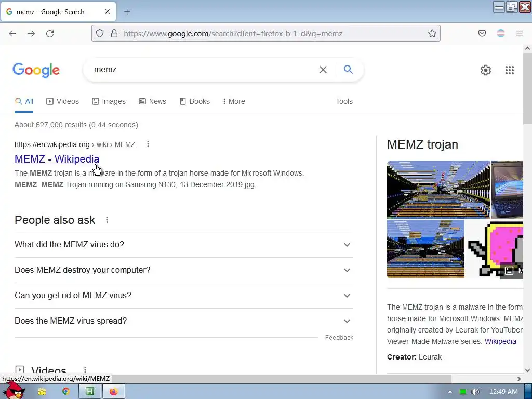
Task: Open the file explorer taskbar icon
Action: tap(42, 392)
